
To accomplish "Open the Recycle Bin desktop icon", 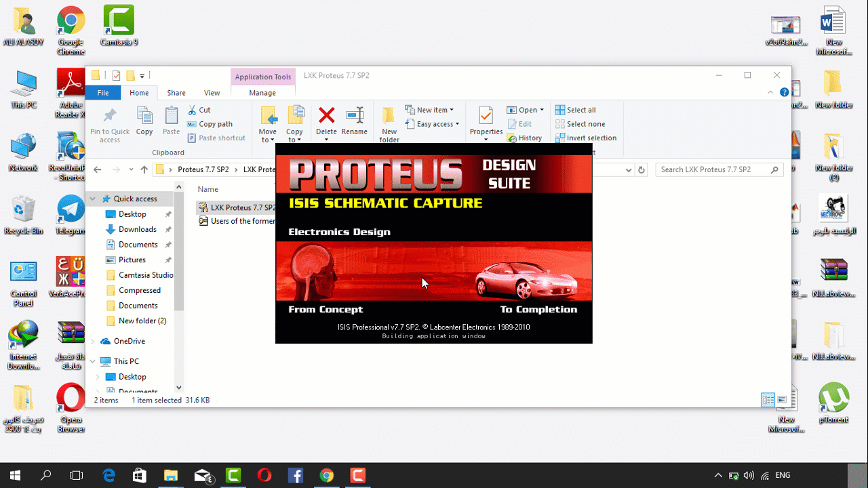I will (x=23, y=215).
